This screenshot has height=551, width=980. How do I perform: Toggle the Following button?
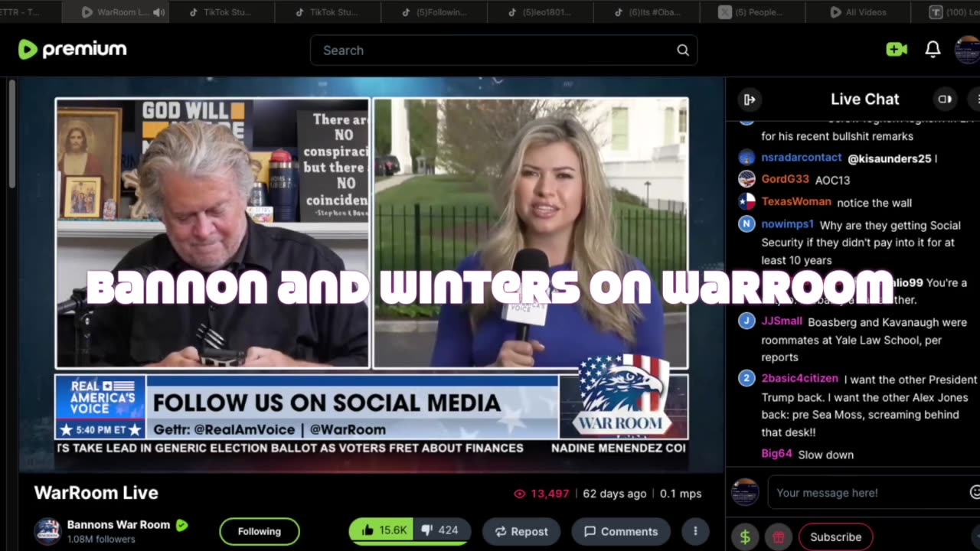[259, 531]
